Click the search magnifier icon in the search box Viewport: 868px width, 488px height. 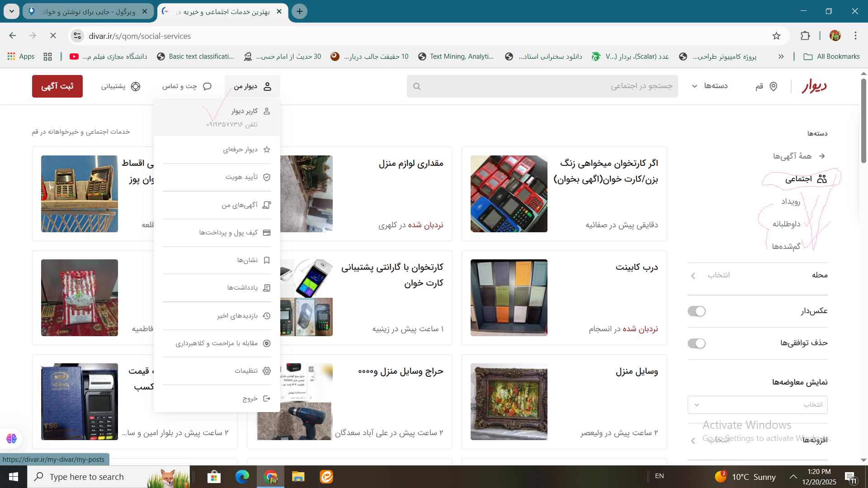(x=417, y=86)
